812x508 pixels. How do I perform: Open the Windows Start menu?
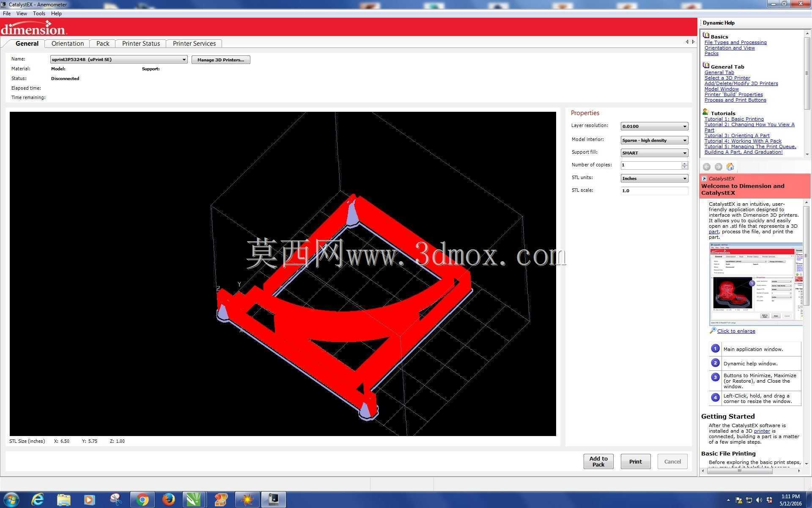click(11, 500)
